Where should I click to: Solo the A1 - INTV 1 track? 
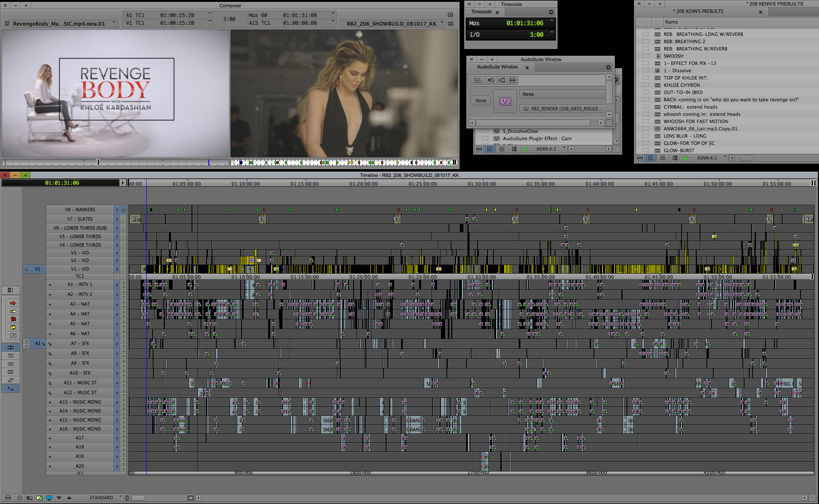pyautogui.click(x=124, y=282)
